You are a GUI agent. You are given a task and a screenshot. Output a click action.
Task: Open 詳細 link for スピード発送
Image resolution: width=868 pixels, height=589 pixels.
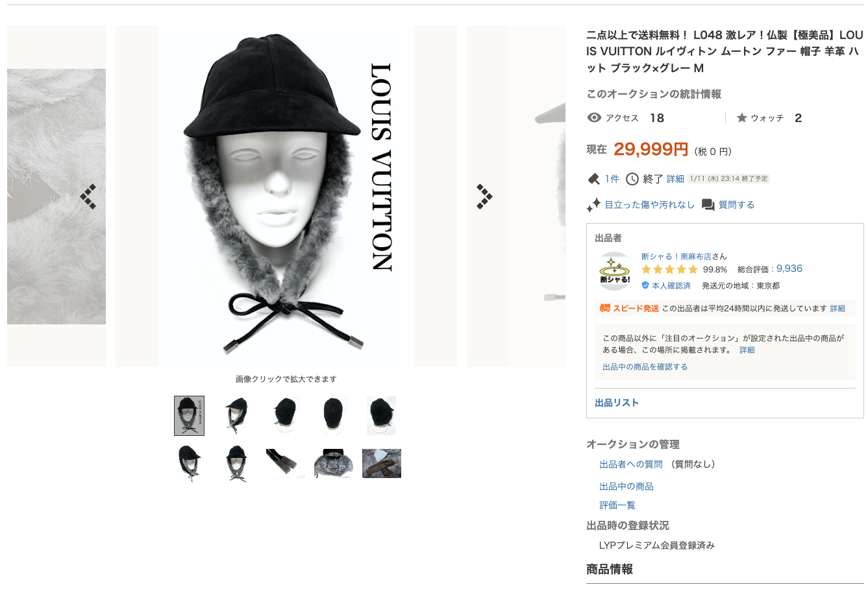click(x=837, y=309)
